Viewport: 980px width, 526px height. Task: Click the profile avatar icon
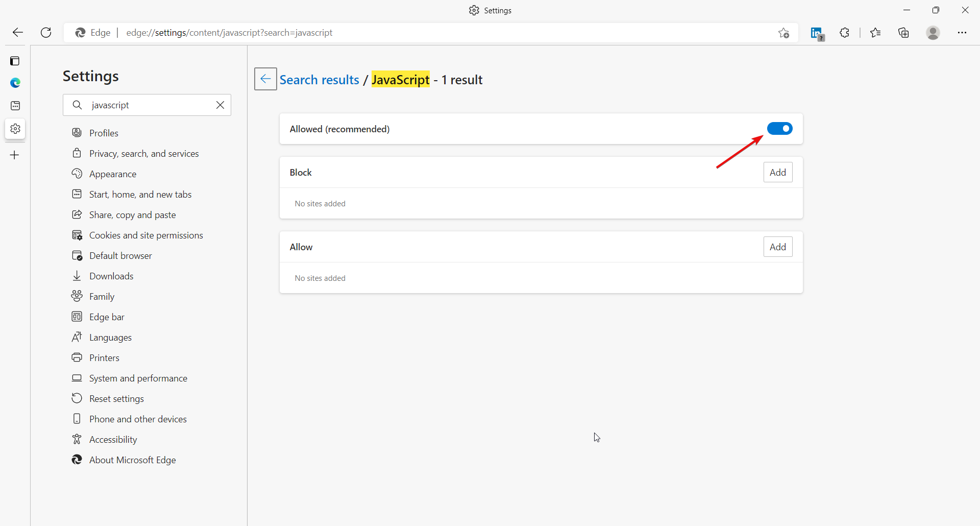click(x=933, y=33)
